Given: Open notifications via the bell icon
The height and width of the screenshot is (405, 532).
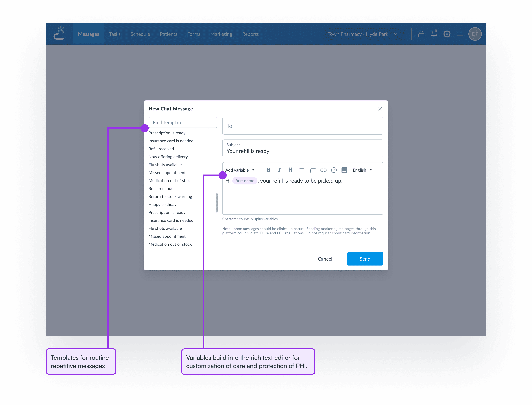Looking at the screenshot, I should [434, 34].
